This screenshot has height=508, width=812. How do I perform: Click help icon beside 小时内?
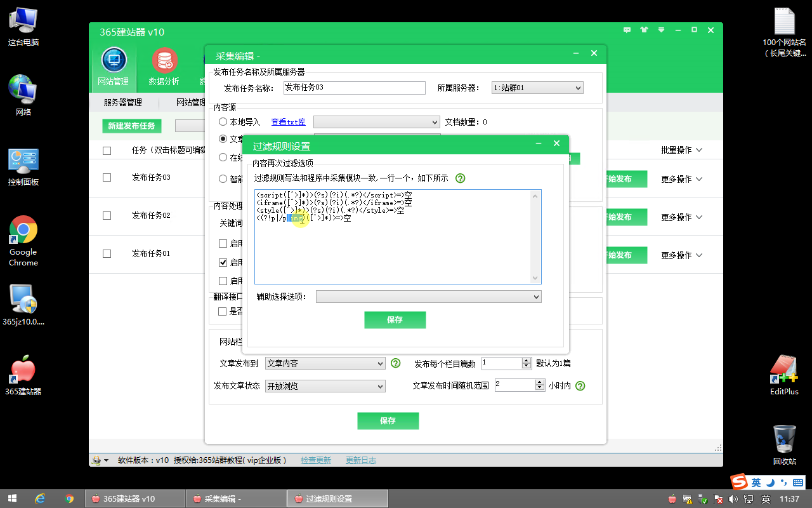pos(580,385)
